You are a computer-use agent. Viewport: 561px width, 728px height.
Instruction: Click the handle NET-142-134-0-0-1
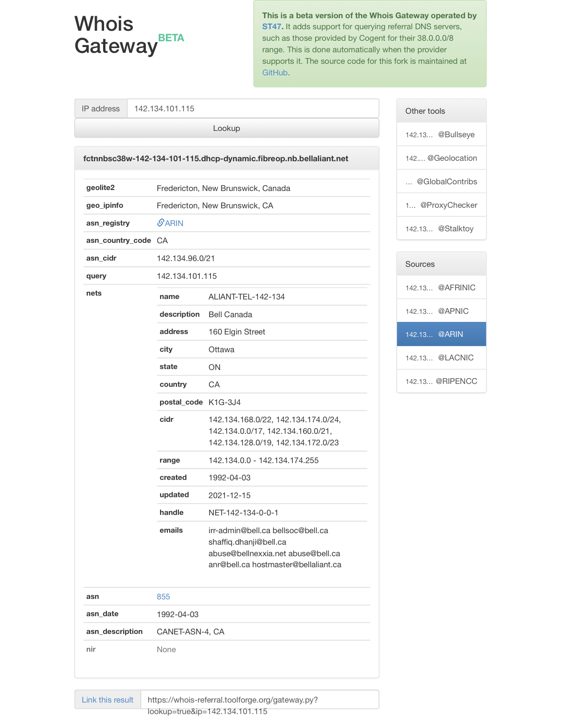coord(244,513)
